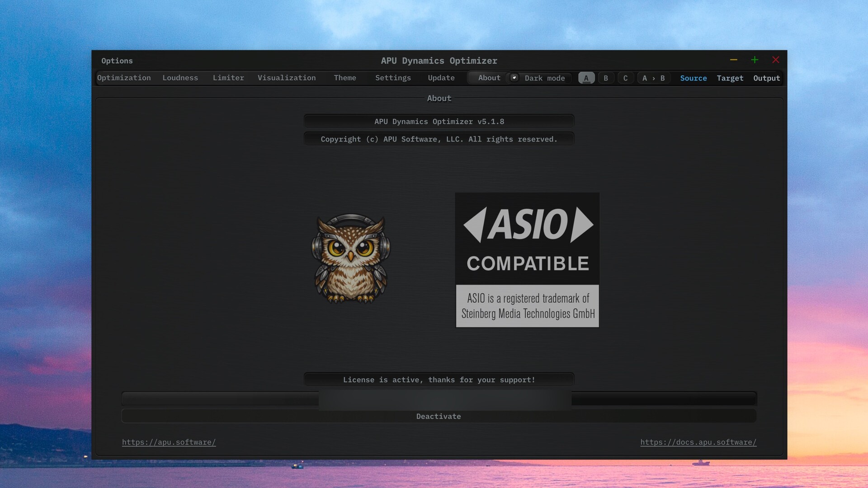Open the Visualization tab

[287, 78]
